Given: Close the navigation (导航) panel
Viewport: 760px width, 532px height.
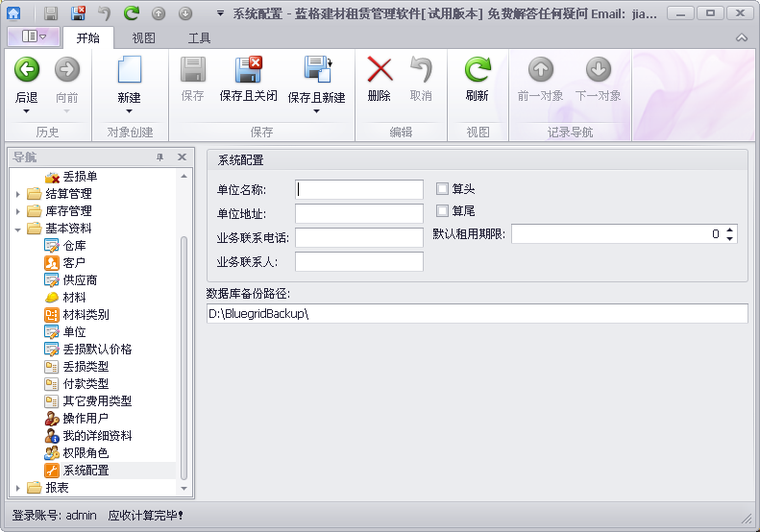Looking at the screenshot, I should (x=182, y=157).
